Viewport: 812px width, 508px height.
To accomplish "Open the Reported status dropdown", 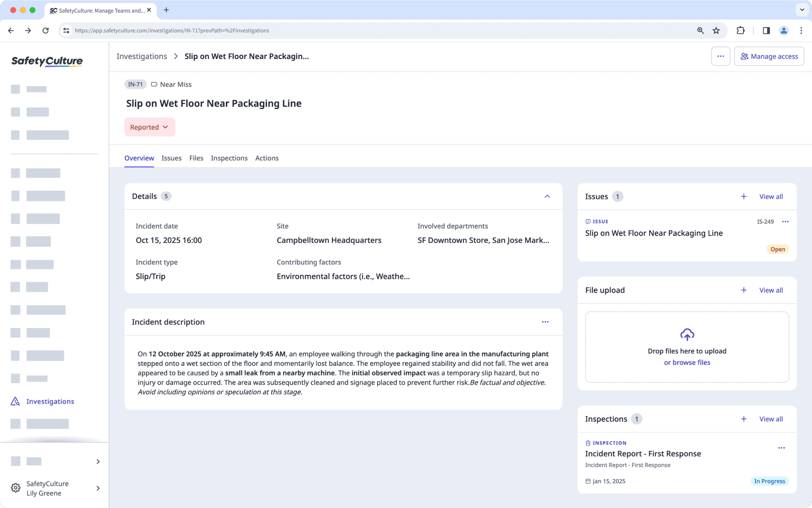I will tap(149, 127).
